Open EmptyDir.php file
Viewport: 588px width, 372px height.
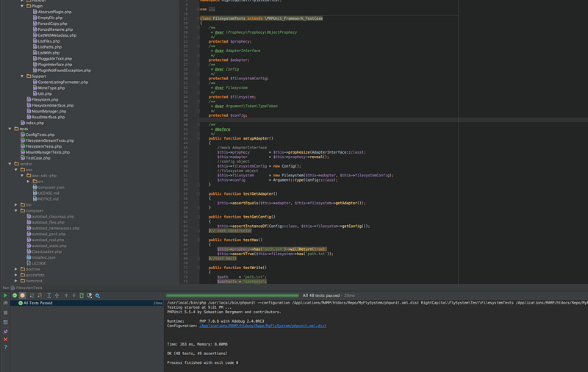(x=47, y=18)
